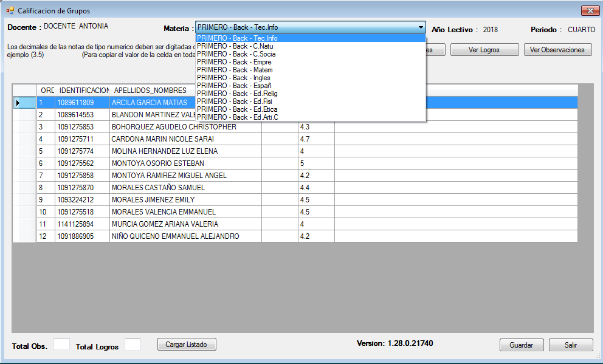Collapse the Materia dropdown arrow
Viewport: 603px width, 364px height.
421,27
